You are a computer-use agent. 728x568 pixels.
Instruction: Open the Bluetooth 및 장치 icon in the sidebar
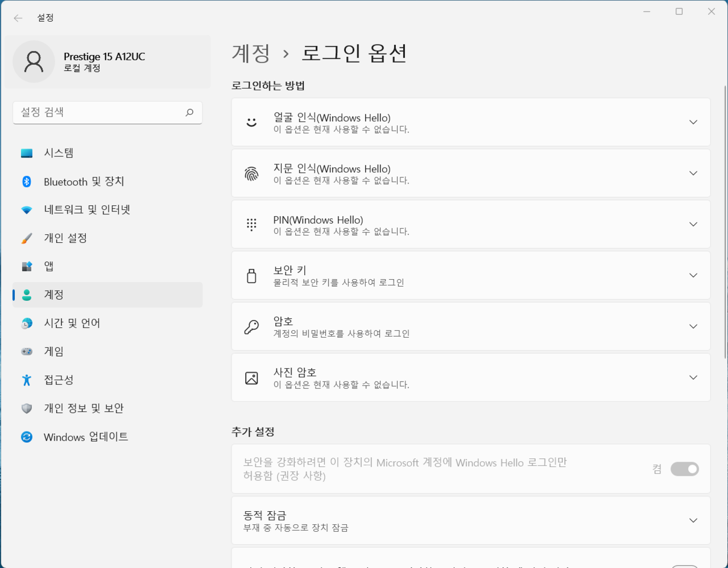[27, 181]
